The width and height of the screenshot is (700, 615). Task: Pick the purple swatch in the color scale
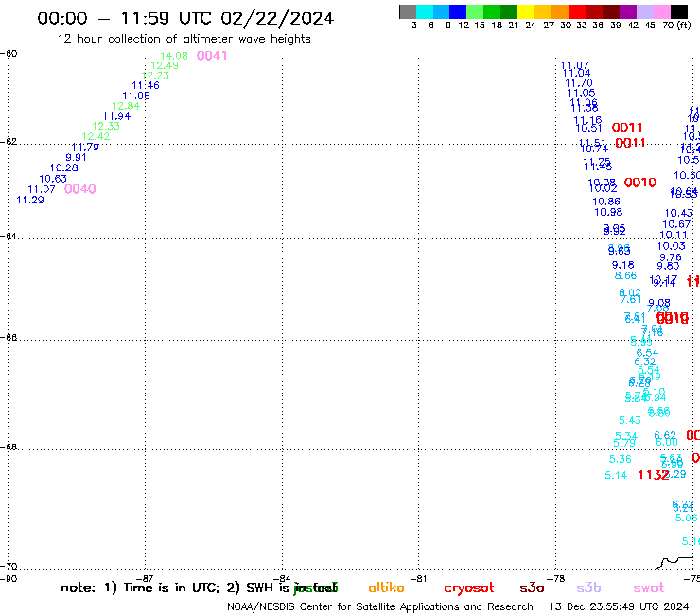628,12
